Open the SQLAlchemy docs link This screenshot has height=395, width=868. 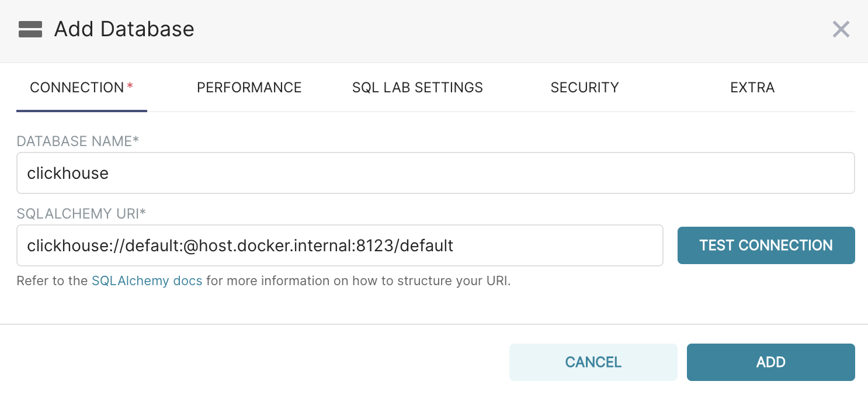[147, 280]
